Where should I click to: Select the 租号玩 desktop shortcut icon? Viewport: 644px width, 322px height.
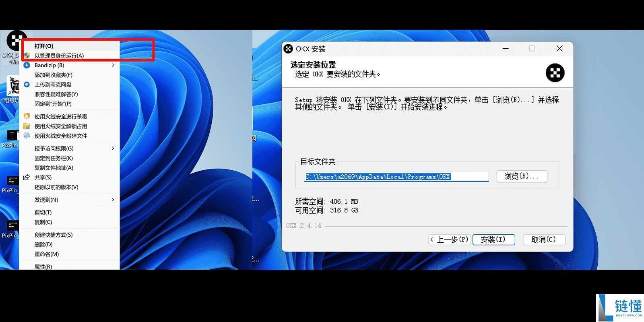[x=14, y=85]
